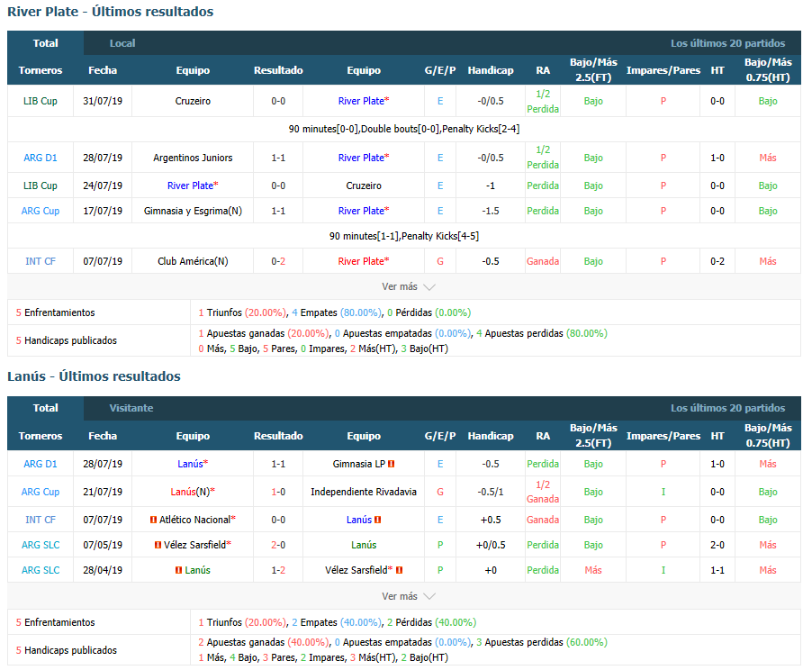The image size is (812, 670).
Task: Click the 1-2 result in 28/04/19 row
Action: pyautogui.click(x=278, y=570)
